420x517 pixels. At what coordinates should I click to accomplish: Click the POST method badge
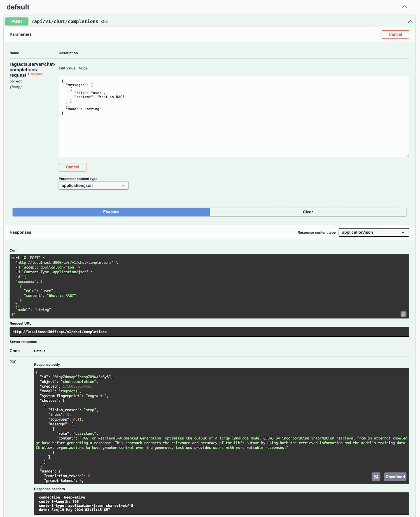17,22
